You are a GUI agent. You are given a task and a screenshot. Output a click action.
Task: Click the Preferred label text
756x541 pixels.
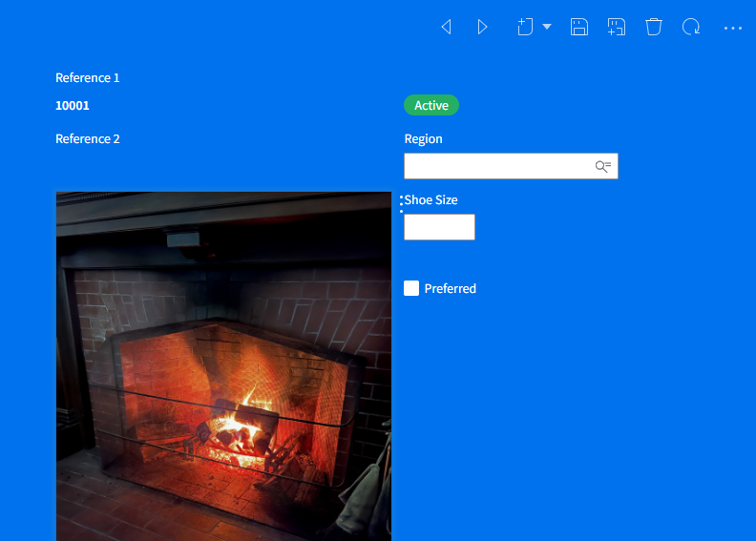[x=451, y=288]
